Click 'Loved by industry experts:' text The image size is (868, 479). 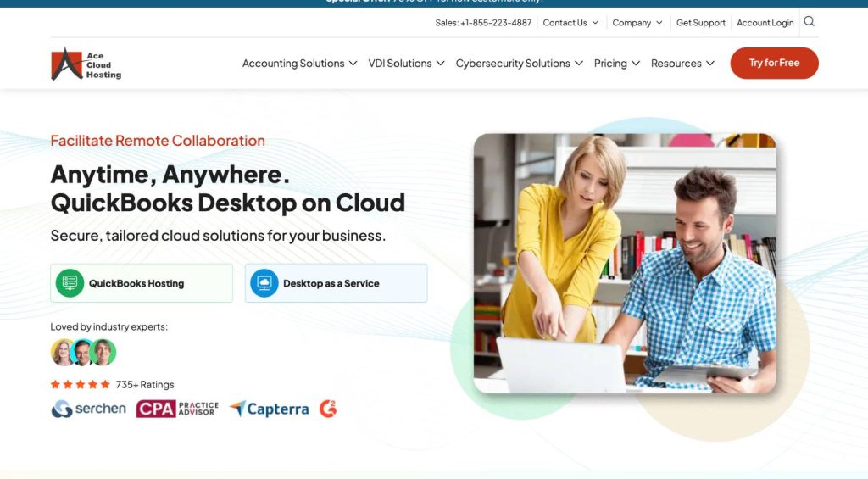pyautogui.click(x=109, y=326)
